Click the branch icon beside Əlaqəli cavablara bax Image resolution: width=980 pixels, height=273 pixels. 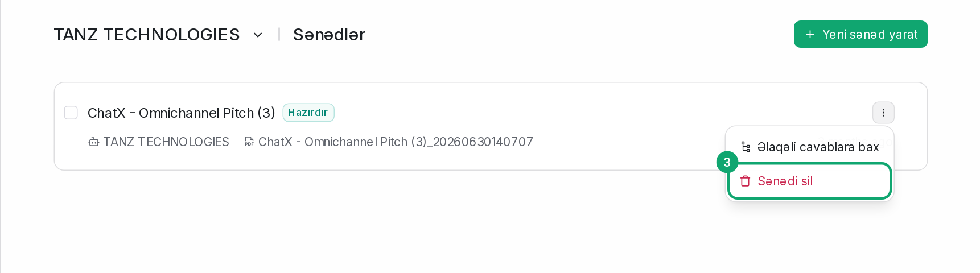(746, 147)
